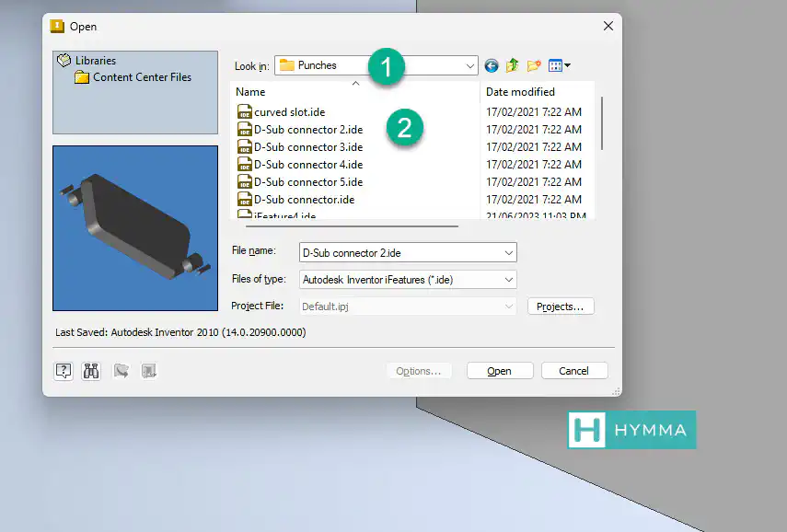Select the curved slot.ide file icon
Screen dimensions: 787x532
245,112
